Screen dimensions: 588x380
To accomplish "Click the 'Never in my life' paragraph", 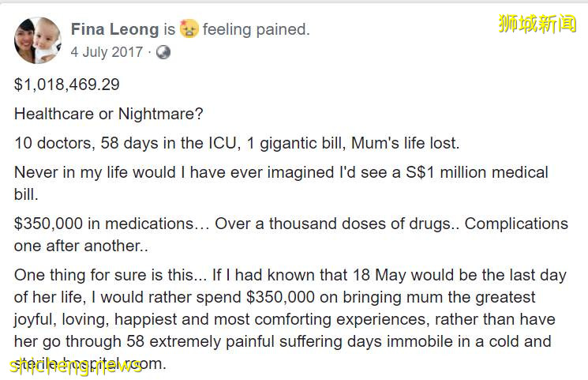I will coord(158,173).
